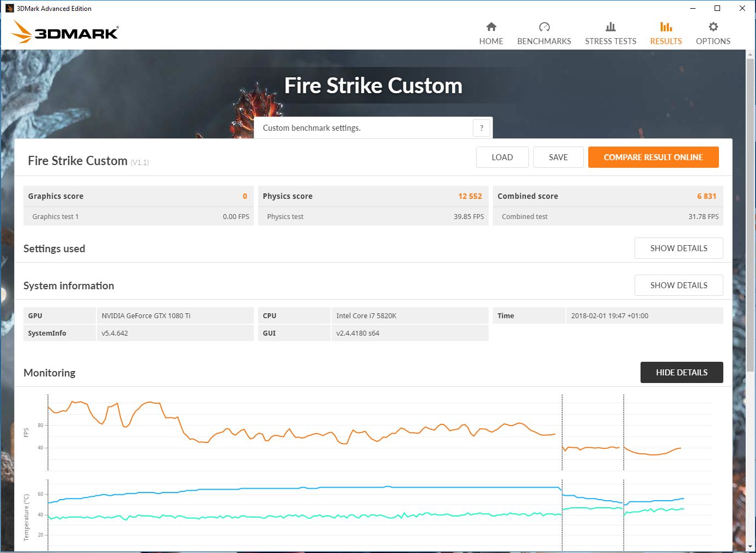
Task: Click the scrollbar down arrow
Action: 751,546
